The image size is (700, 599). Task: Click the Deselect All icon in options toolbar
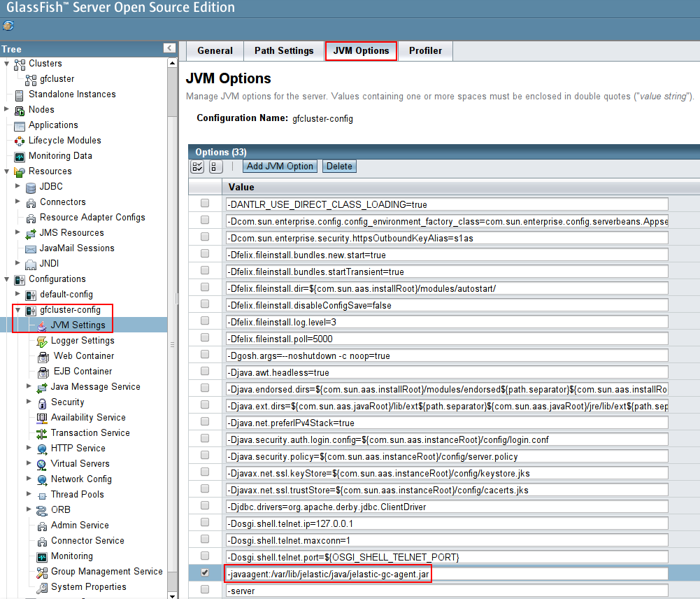coord(215,167)
